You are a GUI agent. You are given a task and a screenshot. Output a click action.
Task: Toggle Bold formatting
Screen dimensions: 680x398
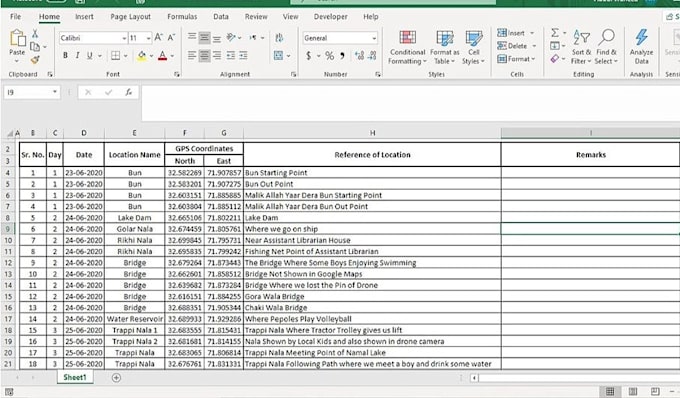coord(65,55)
